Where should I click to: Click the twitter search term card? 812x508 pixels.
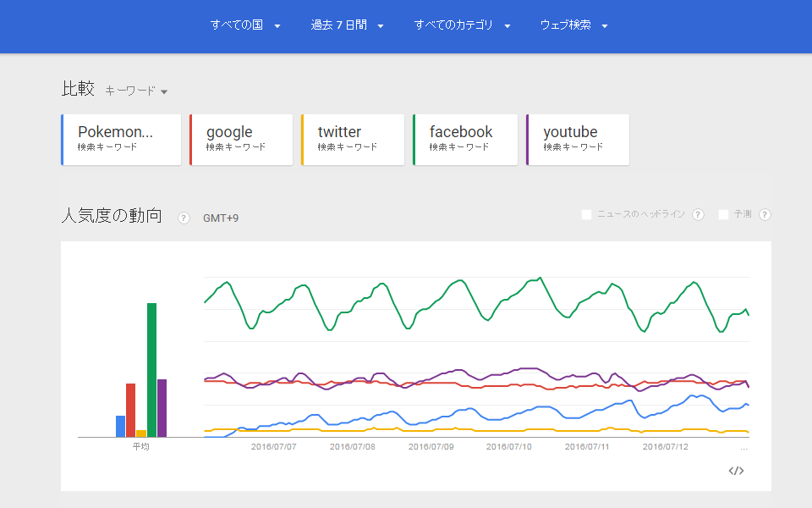(x=353, y=140)
